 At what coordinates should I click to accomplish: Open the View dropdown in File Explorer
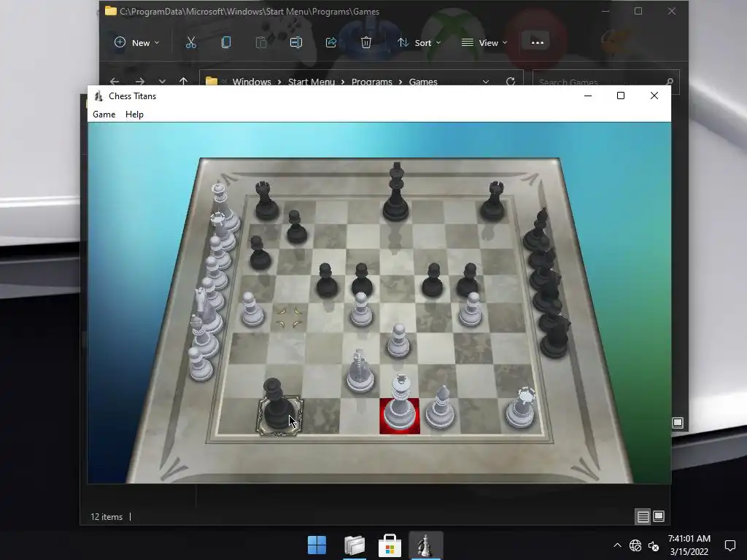tap(484, 43)
